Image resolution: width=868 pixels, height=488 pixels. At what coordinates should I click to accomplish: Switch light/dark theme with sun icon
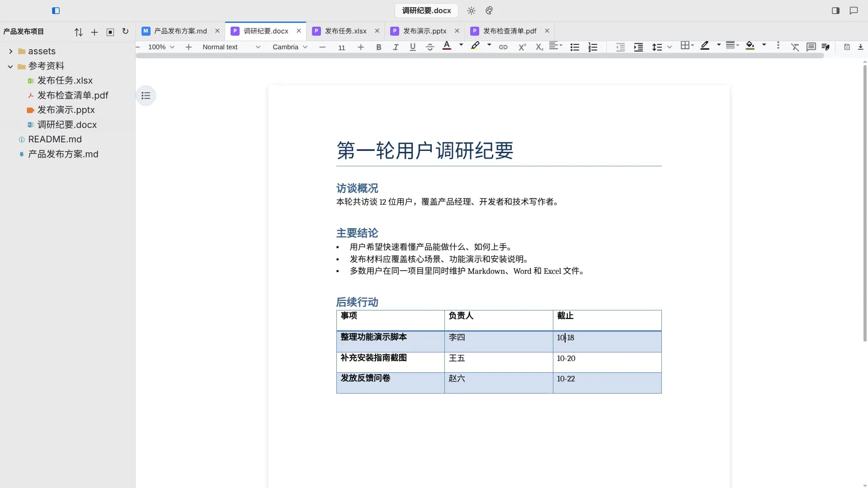[471, 10]
